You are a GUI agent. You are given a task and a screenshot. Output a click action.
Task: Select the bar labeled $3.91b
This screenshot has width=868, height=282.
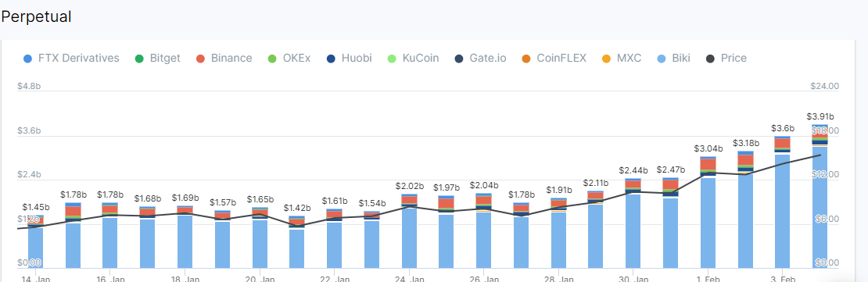(820, 196)
